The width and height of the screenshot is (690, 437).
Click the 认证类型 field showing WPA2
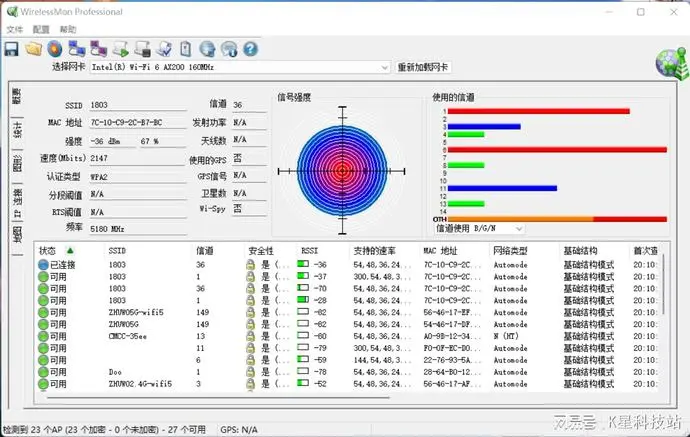pos(138,176)
